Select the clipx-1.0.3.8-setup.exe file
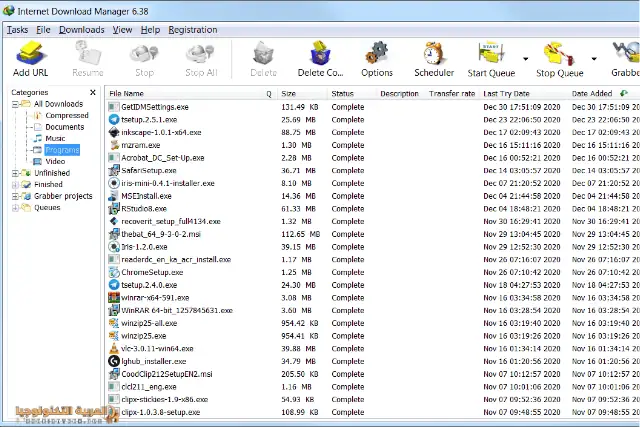The width and height of the screenshot is (640, 427). [x=160, y=412]
